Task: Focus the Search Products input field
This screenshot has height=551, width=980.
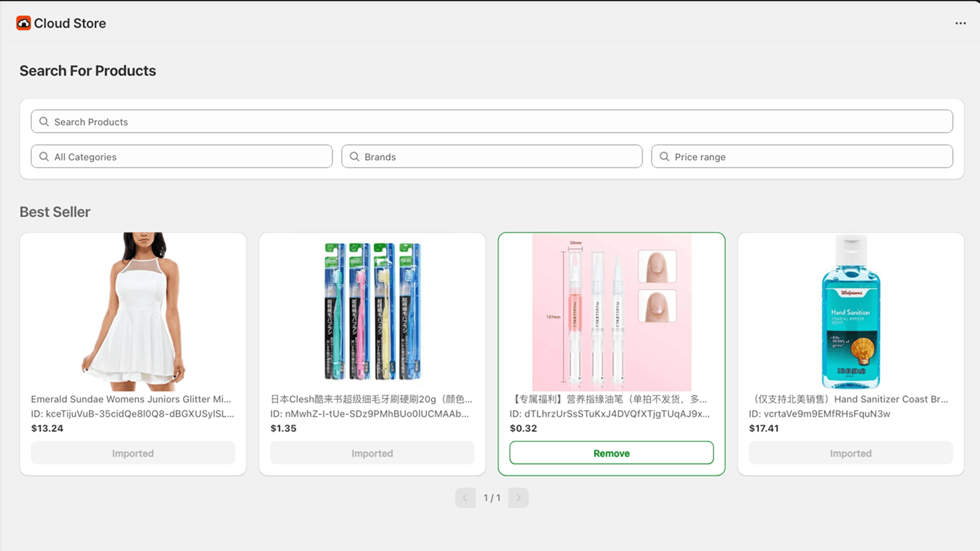Action: click(x=492, y=121)
